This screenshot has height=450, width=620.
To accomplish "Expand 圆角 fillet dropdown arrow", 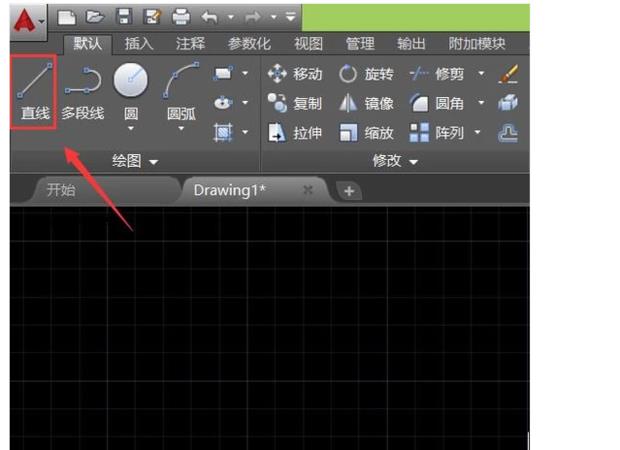I will [x=481, y=103].
